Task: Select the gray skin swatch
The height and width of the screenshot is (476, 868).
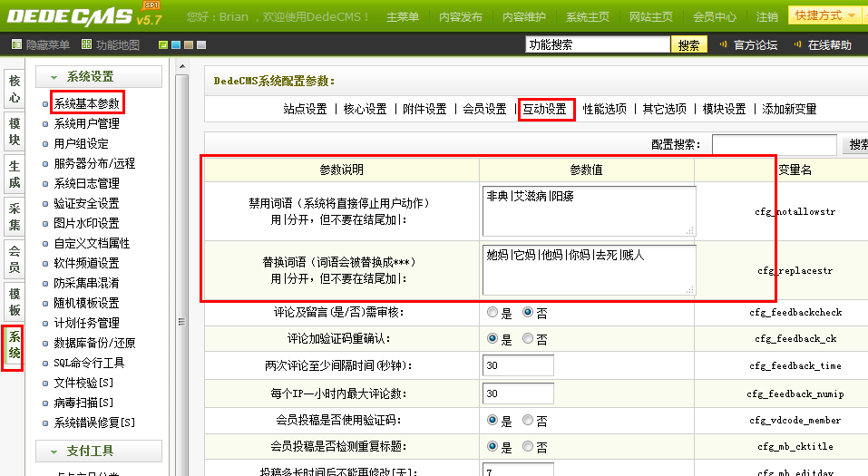Action: click(201, 44)
